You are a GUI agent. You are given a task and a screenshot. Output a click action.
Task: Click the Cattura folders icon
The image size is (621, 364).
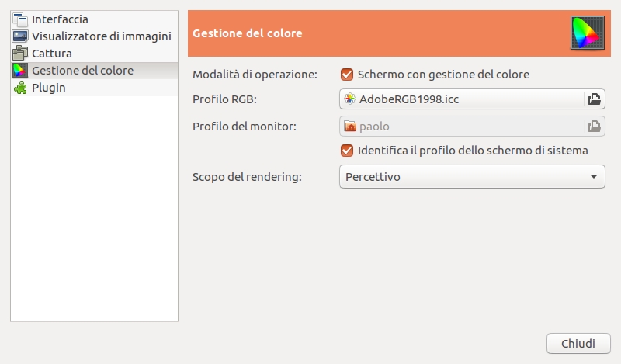[20, 54]
